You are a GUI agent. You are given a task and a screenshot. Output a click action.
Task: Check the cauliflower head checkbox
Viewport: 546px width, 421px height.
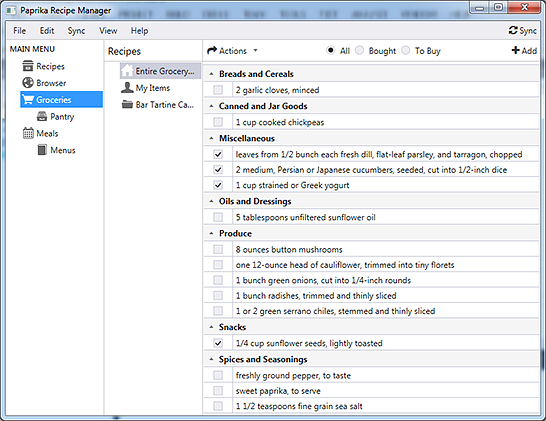(x=218, y=265)
